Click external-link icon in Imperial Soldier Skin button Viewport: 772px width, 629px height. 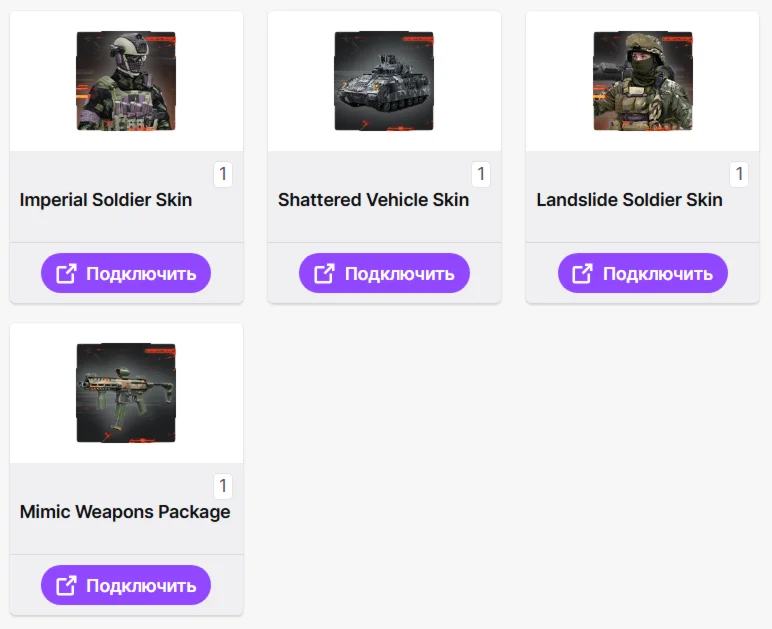(66, 273)
